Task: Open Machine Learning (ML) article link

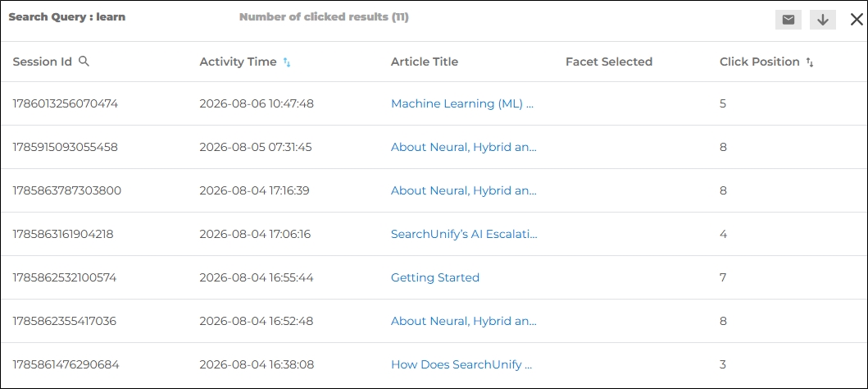Action: coord(462,103)
